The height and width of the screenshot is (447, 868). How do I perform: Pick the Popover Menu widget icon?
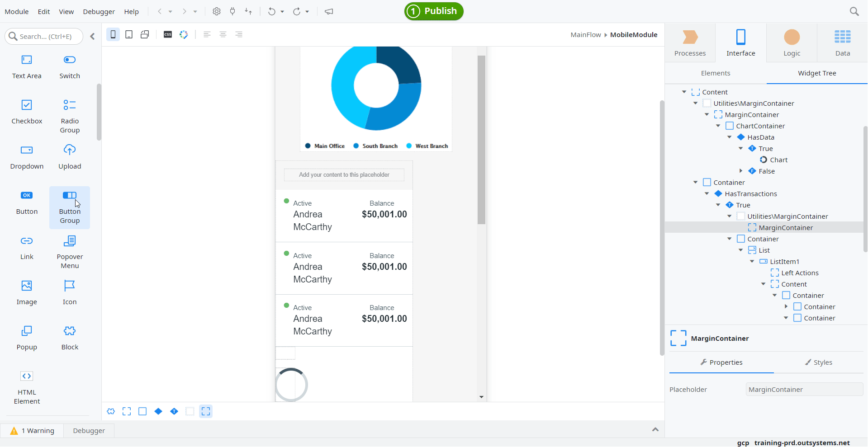(x=70, y=241)
